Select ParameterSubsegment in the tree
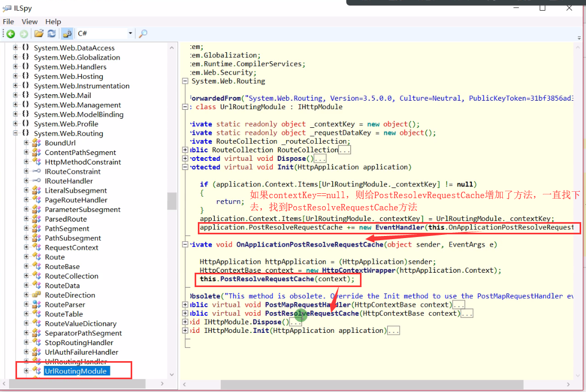The width and height of the screenshot is (586, 392). 83,209
